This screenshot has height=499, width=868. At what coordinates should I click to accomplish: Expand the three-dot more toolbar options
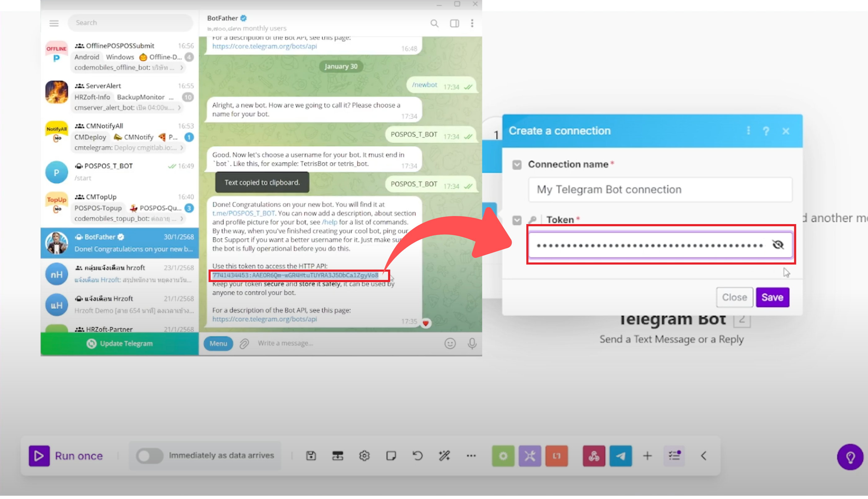471,456
